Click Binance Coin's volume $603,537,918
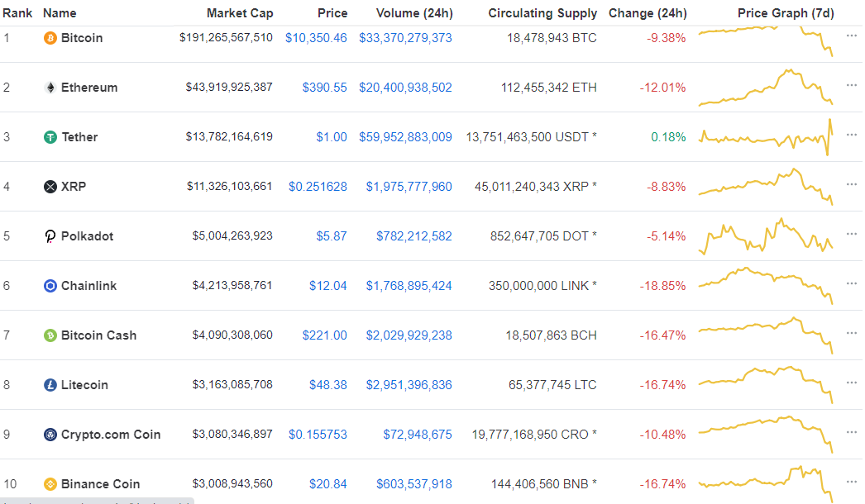865x504 pixels. [414, 484]
